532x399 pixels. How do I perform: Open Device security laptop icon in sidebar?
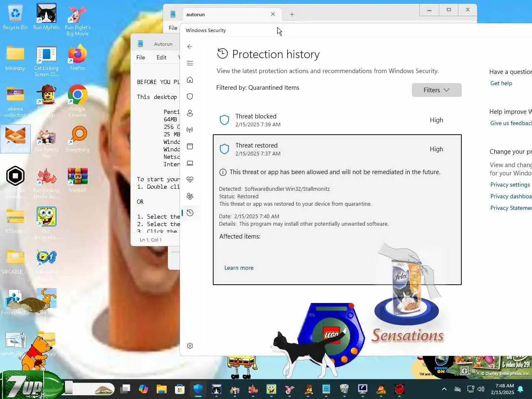click(x=190, y=163)
